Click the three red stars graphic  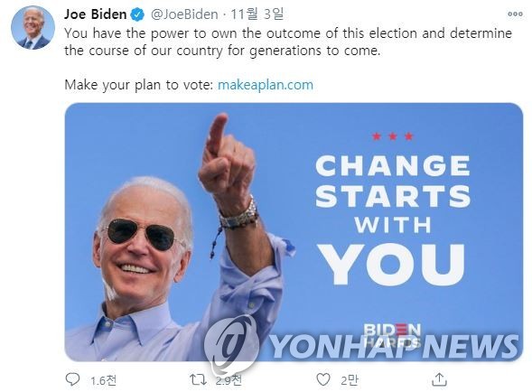coord(393,136)
